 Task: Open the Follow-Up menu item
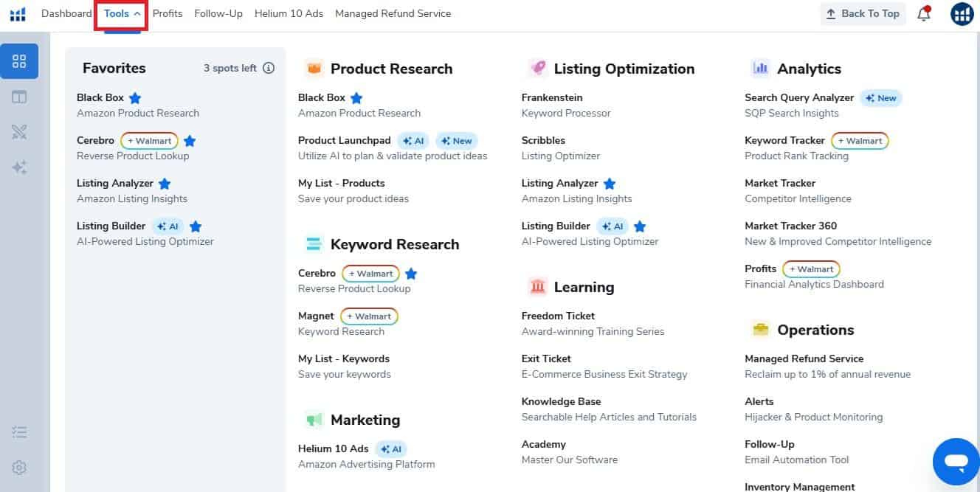point(218,13)
